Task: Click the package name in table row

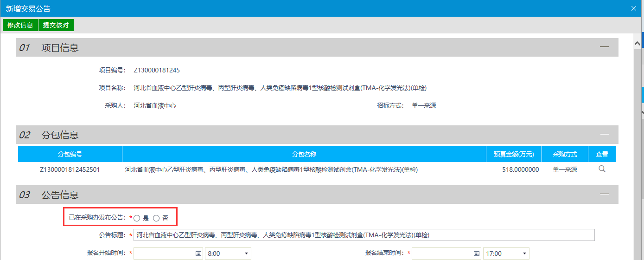Action: [x=272, y=170]
